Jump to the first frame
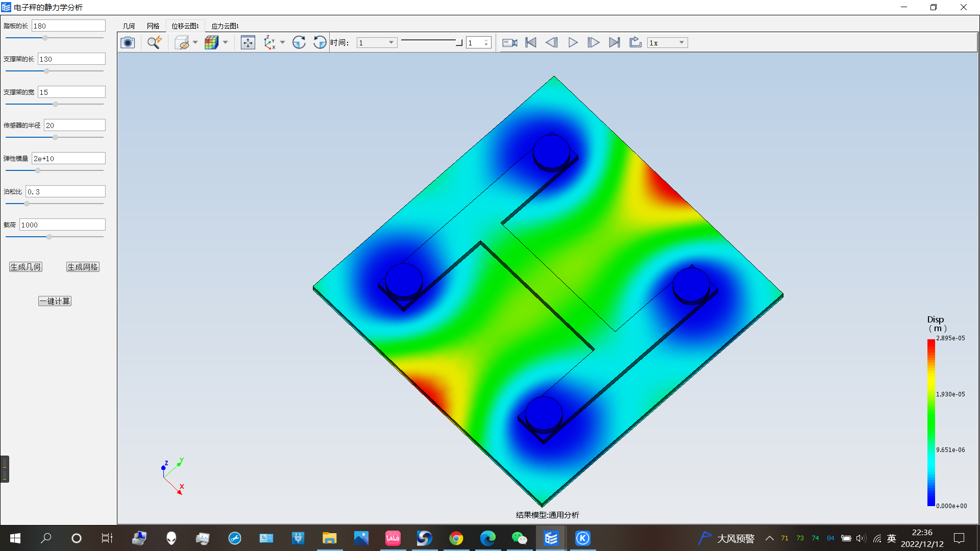The width and height of the screenshot is (980, 551). tap(531, 42)
